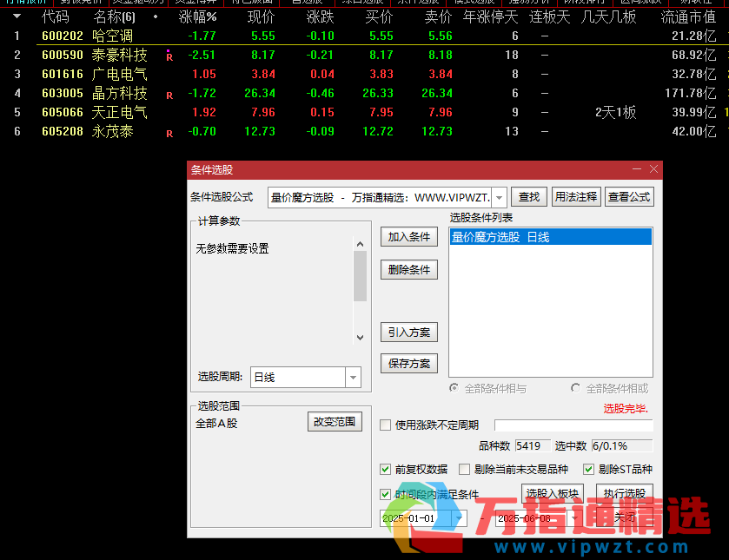
Task: Click the triangle icon left of 代码 header
Action: point(17,16)
